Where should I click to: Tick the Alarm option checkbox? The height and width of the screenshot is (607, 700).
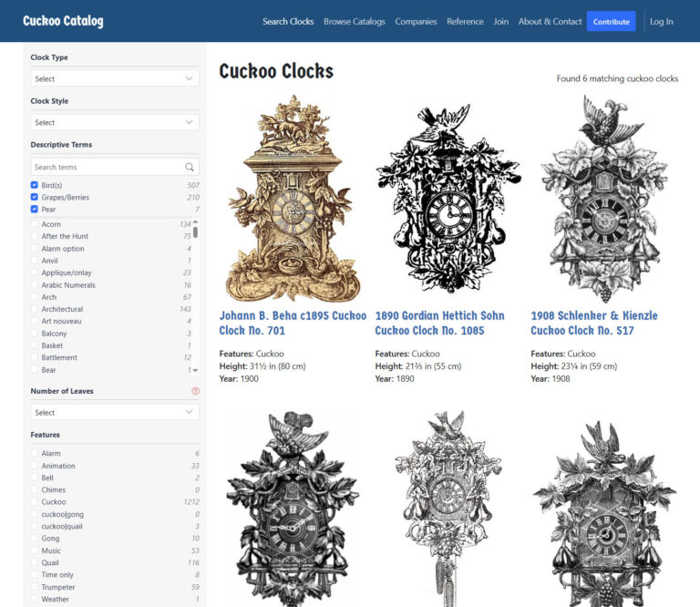35,249
